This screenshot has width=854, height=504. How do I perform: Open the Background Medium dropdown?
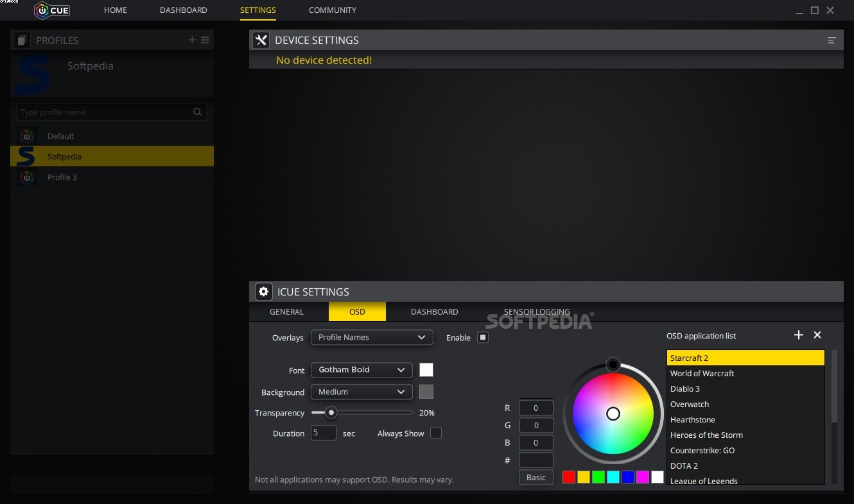coord(362,392)
